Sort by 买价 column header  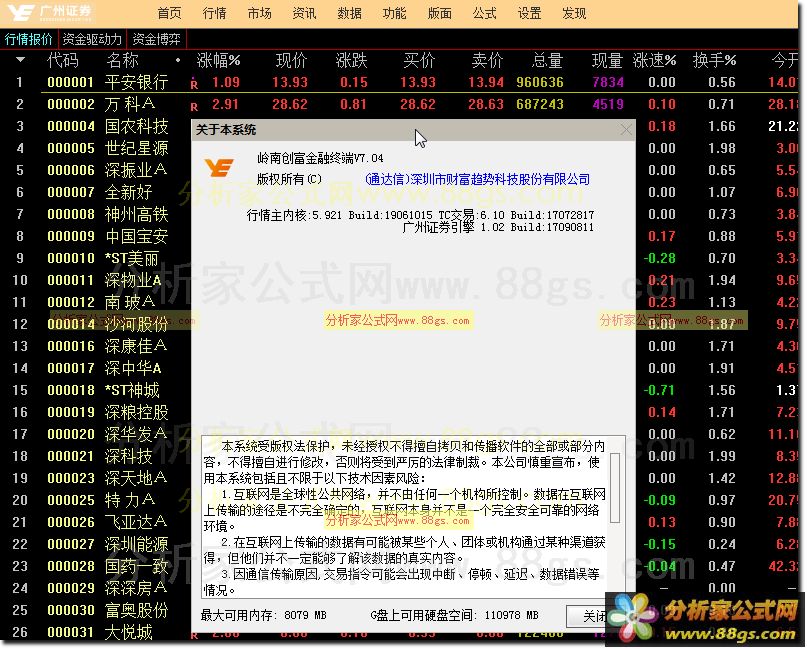pos(419,61)
